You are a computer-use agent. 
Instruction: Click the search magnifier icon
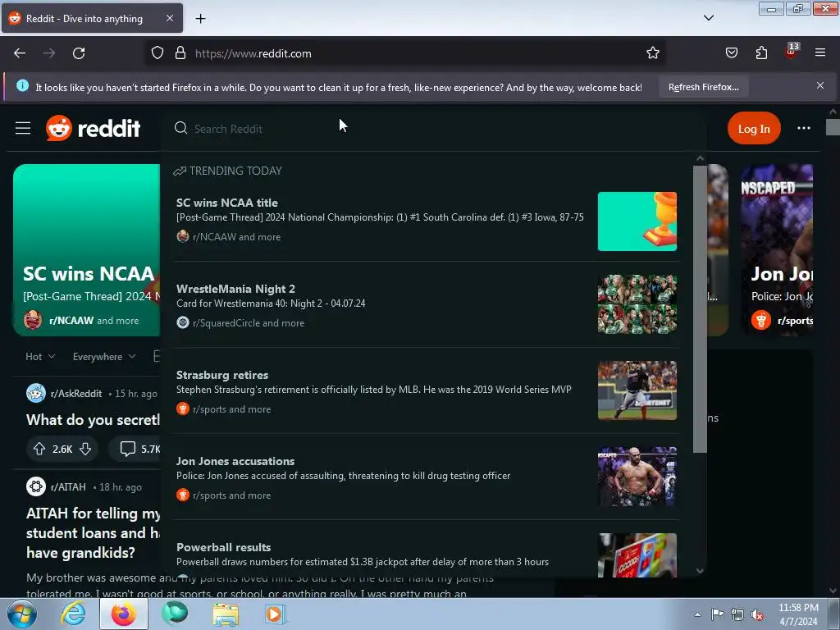(180, 128)
